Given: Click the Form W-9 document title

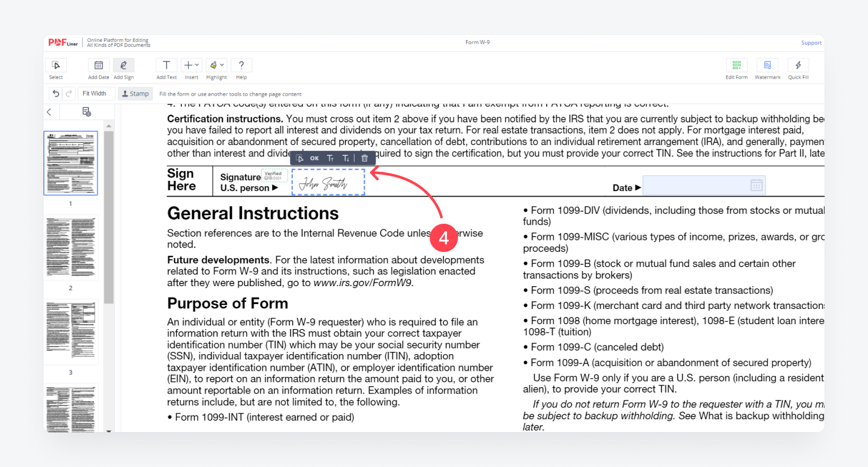Looking at the screenshot, I should 477,42.
